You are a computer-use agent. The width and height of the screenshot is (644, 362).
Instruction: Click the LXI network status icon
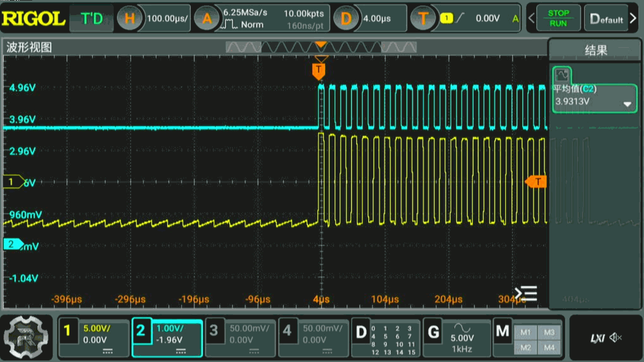point(599,338)
